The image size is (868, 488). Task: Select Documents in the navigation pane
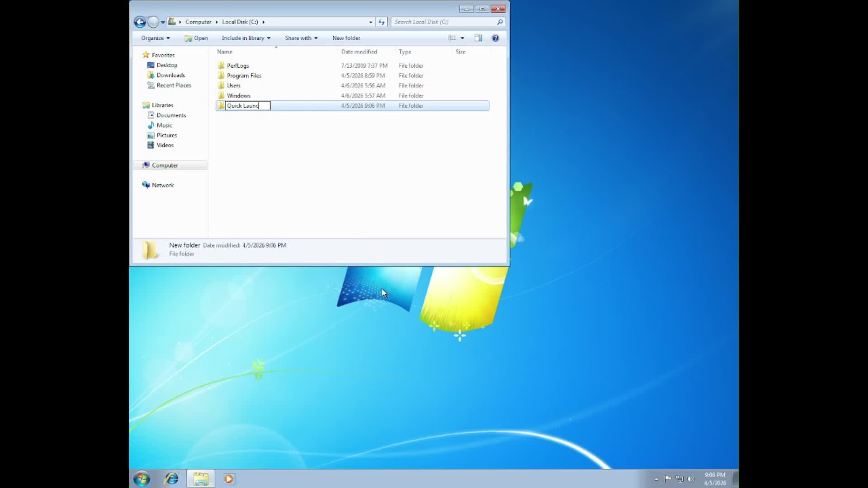click(x=170, y=115)
